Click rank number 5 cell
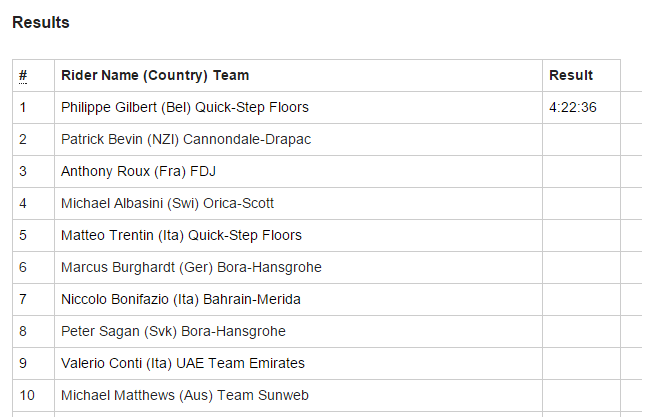Screen dimensions: 654x417 [x=23, y=235]
